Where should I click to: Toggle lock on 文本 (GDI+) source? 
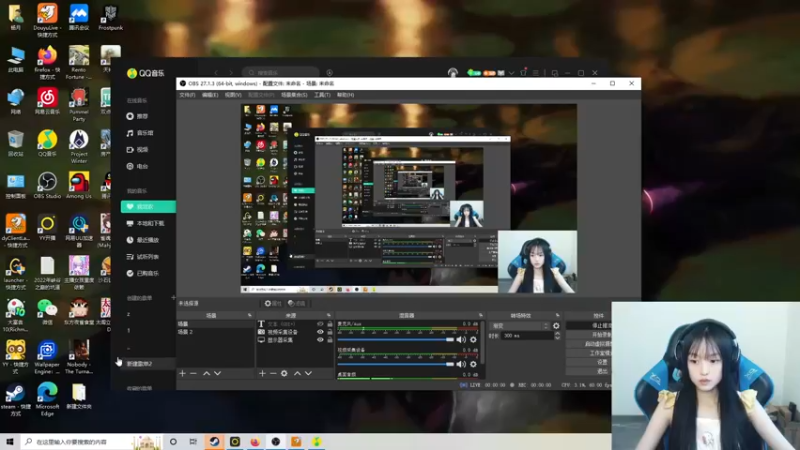click(x=330, y=324)
